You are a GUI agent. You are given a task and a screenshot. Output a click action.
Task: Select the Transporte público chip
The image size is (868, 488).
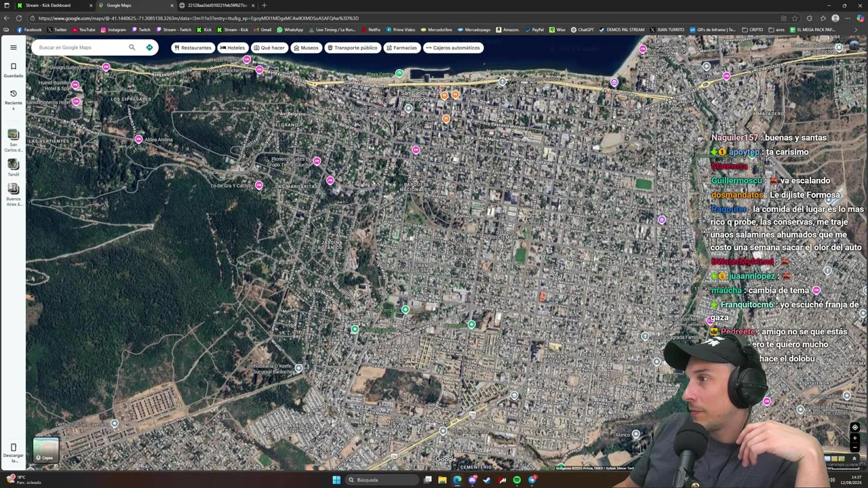(x=352, y=47)
